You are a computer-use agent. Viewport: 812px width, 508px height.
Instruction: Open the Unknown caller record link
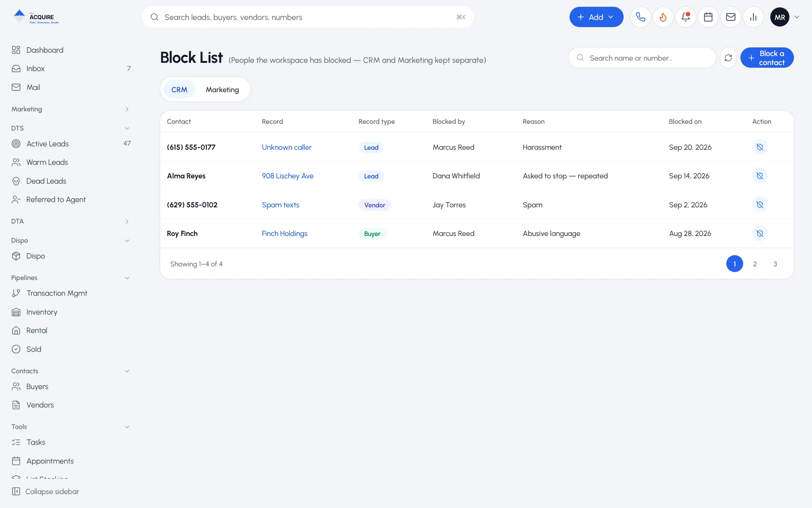[286, 147]
